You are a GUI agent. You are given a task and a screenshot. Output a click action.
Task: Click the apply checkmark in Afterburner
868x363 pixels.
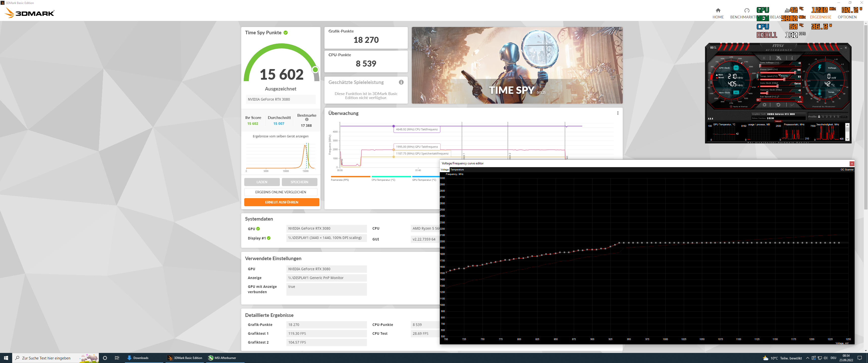[x=793, y=105]
